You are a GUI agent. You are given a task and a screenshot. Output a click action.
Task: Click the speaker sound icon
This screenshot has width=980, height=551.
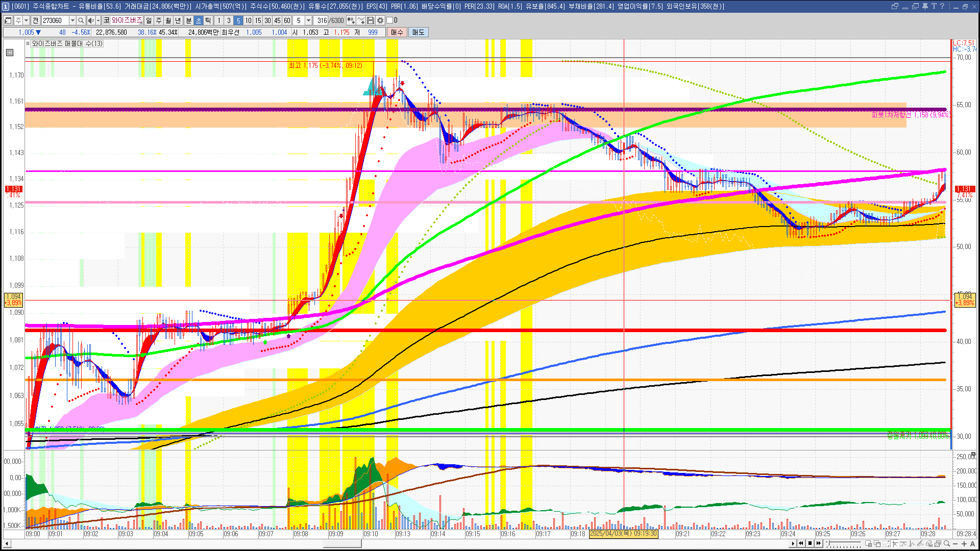click(90, 20)
